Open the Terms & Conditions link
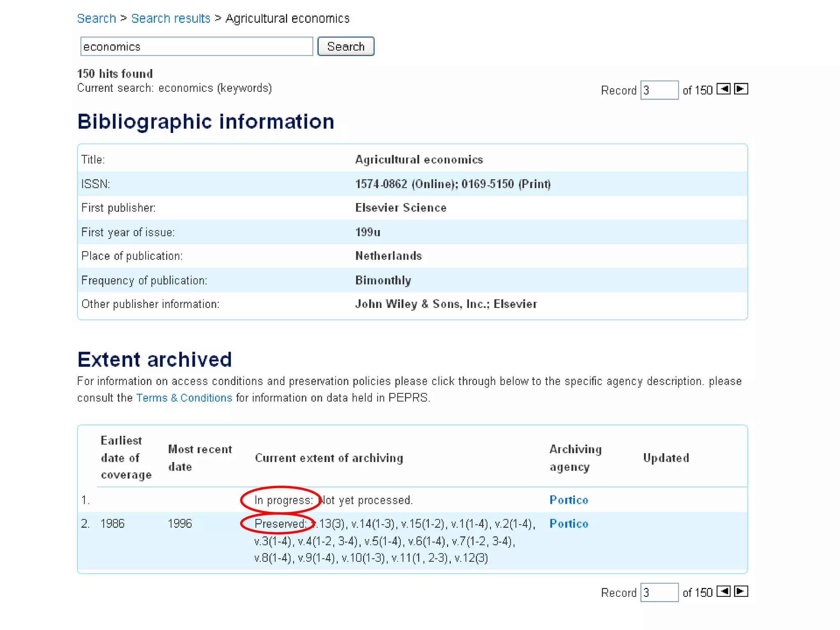The image size is (840, 630). tap(184, 397)
